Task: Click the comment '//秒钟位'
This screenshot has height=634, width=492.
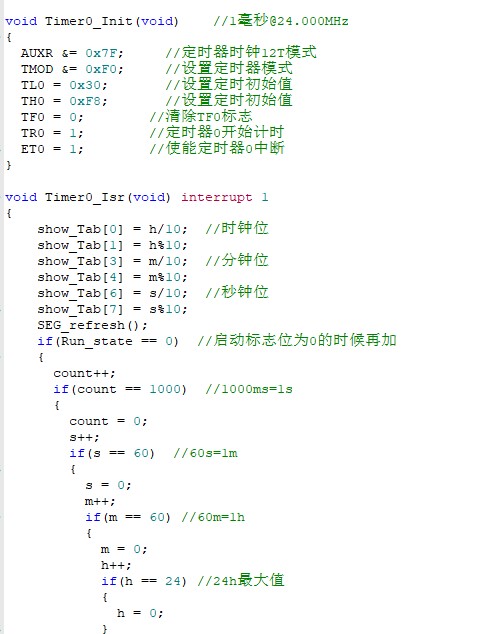Action: (x=237, y=292)
